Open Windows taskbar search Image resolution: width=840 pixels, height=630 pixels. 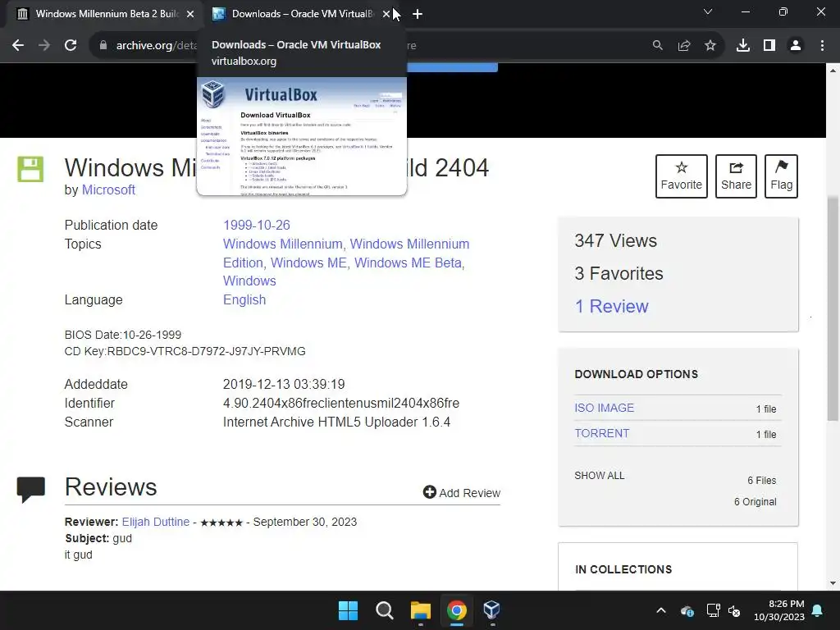click(384, 610)
